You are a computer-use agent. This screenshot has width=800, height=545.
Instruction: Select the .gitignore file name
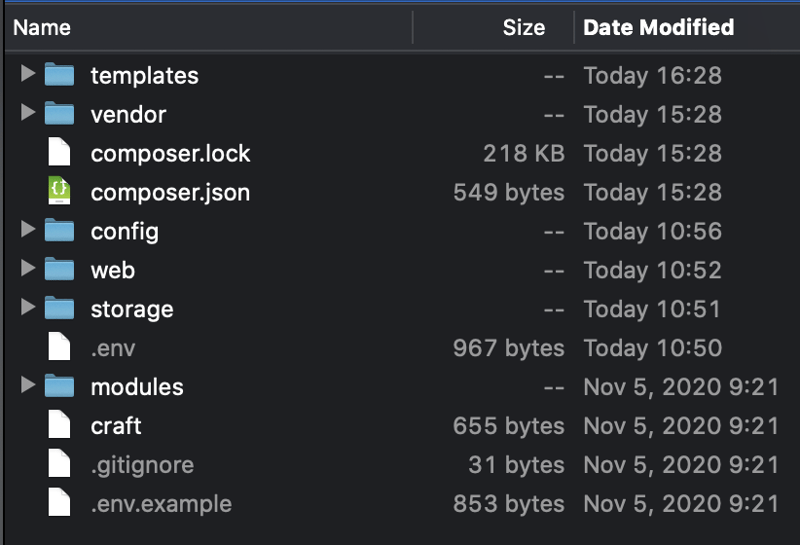coord(142,465)
